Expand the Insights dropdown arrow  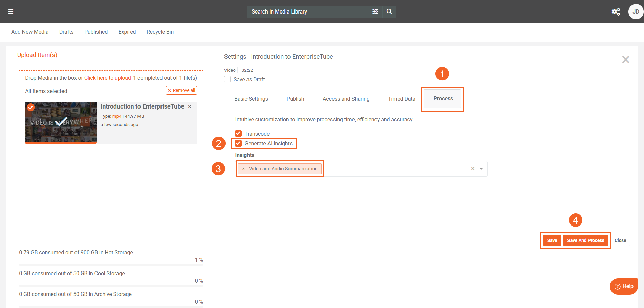(x=481, y=169)
